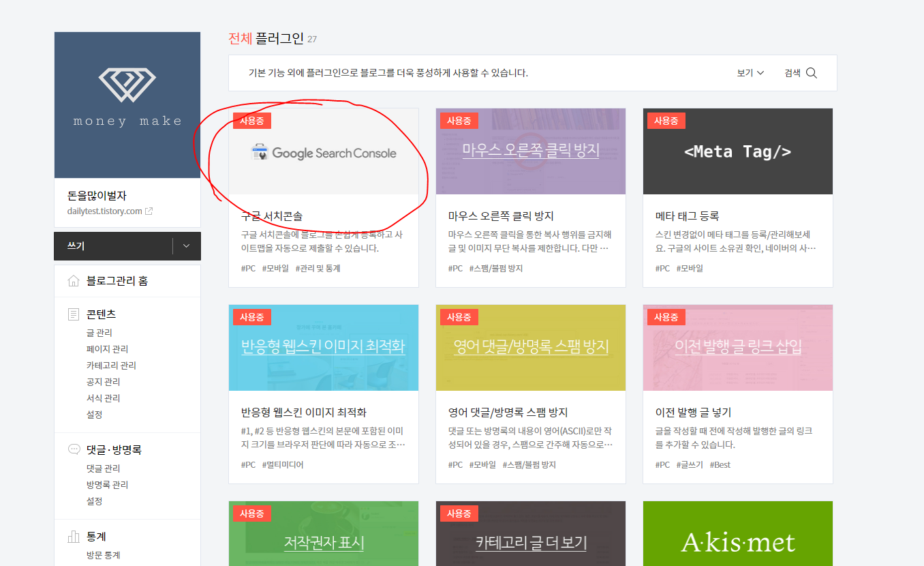Open the Meta Tag plugin banner
924x566 pixels.
tap(738, 151)
